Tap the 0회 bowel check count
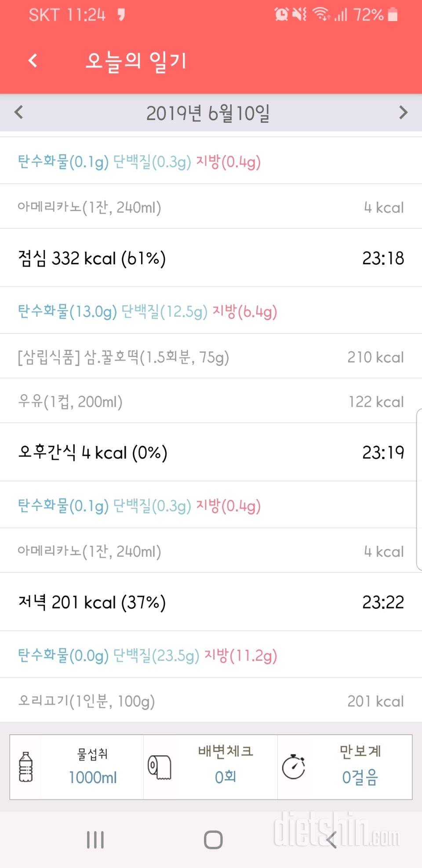 pos(226,777)
